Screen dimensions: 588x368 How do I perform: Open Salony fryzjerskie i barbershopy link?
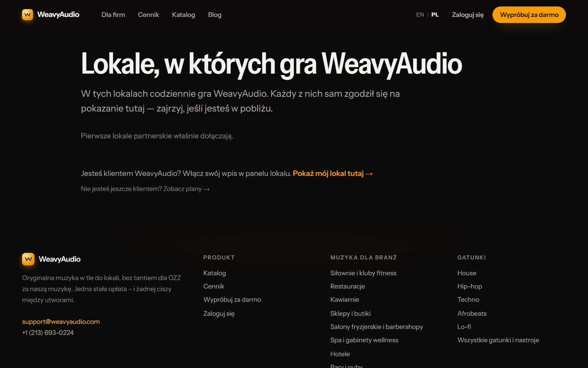pos(377,327)
